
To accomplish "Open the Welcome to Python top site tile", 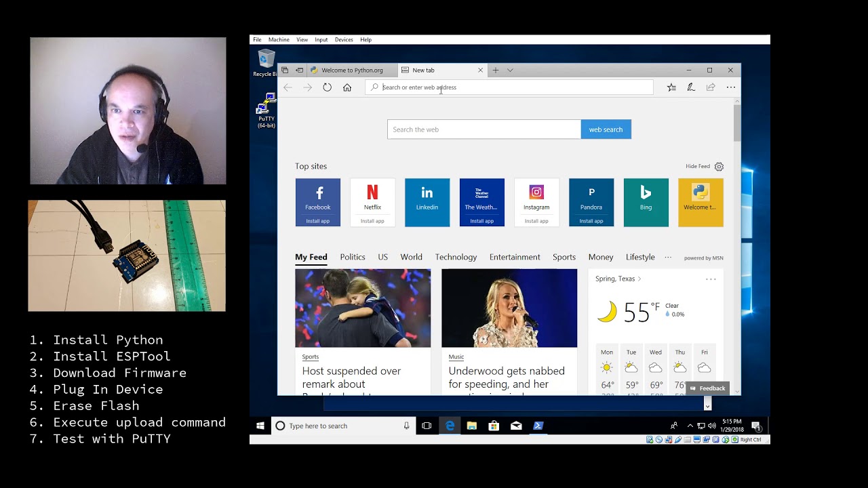I will (x=701, y=202).
